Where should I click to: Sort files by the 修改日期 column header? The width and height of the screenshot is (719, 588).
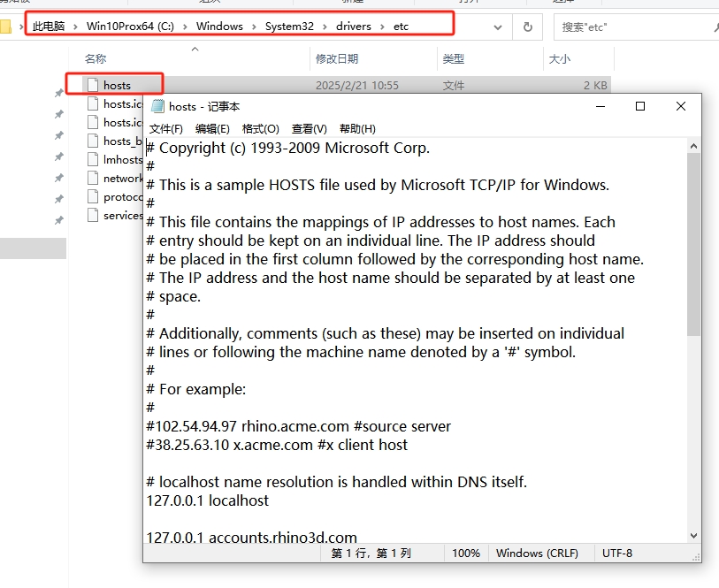click(x=337, y=59)
